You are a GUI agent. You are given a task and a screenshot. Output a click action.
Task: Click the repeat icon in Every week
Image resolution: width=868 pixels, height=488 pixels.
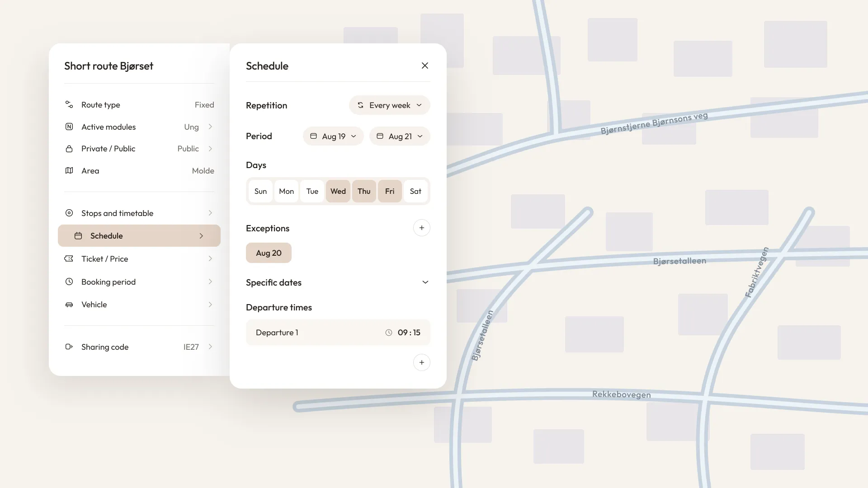click(x=361, y=105)
